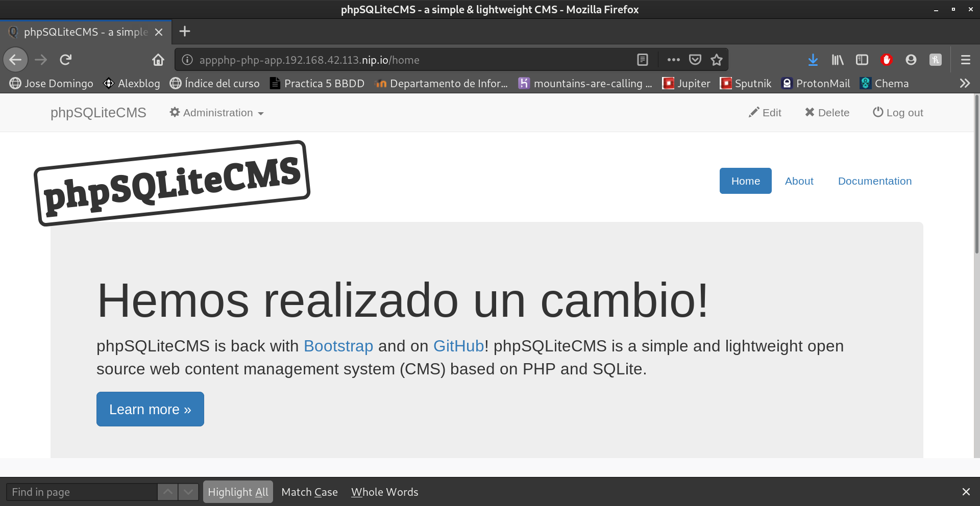
Task: Open page actions three-dot menu
Action: pyautogui.click(x=674, y=60)
